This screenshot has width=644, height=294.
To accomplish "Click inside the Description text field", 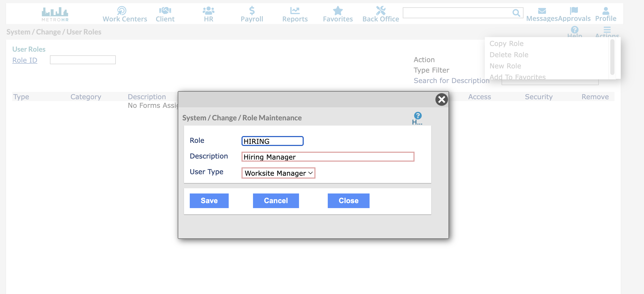I will [x=328, y=157].
